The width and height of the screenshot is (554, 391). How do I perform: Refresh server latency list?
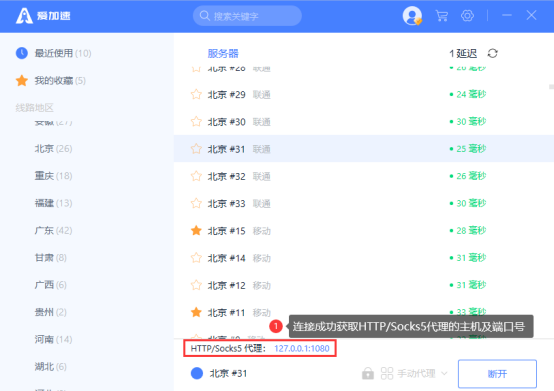pos(493,53)
